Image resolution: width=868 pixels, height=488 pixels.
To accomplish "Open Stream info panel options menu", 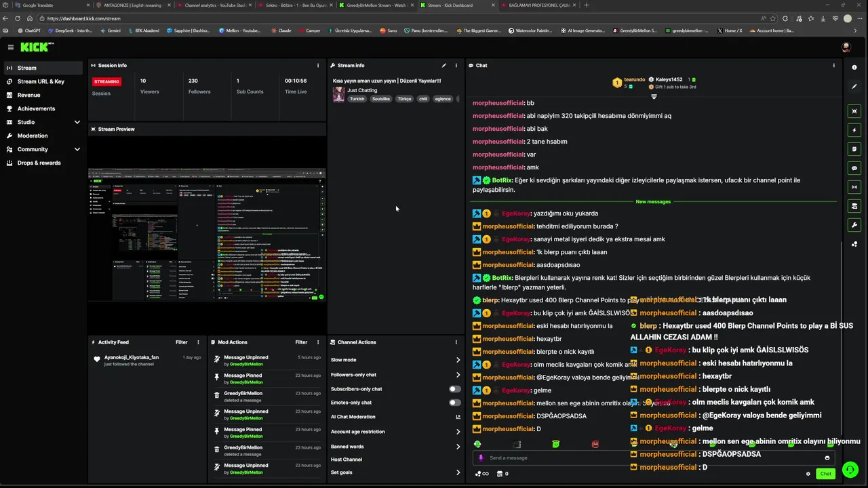I will click(456, 66).
